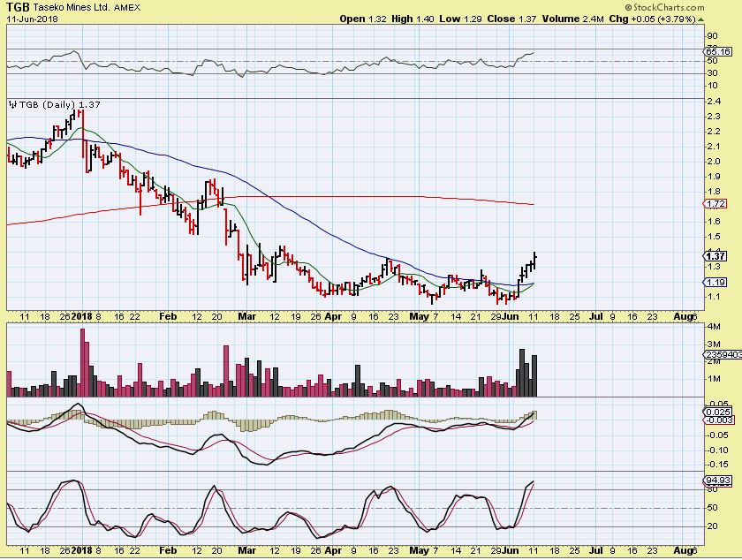Click the Low 1.29 value
Screen dimensions: 742x560
coord(460,19)
